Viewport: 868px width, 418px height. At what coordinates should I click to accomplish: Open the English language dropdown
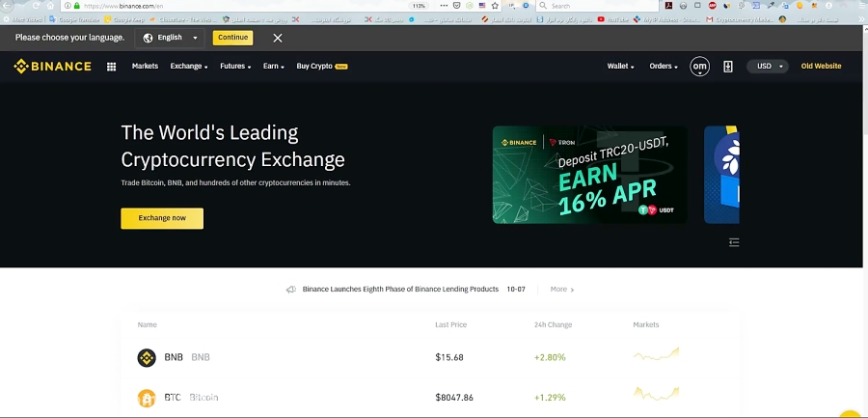tap(170, 38)
